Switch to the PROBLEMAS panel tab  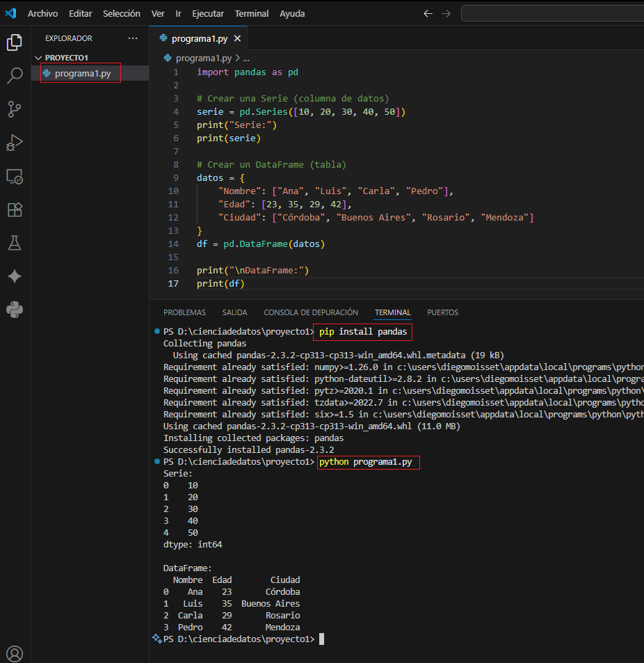184,312
